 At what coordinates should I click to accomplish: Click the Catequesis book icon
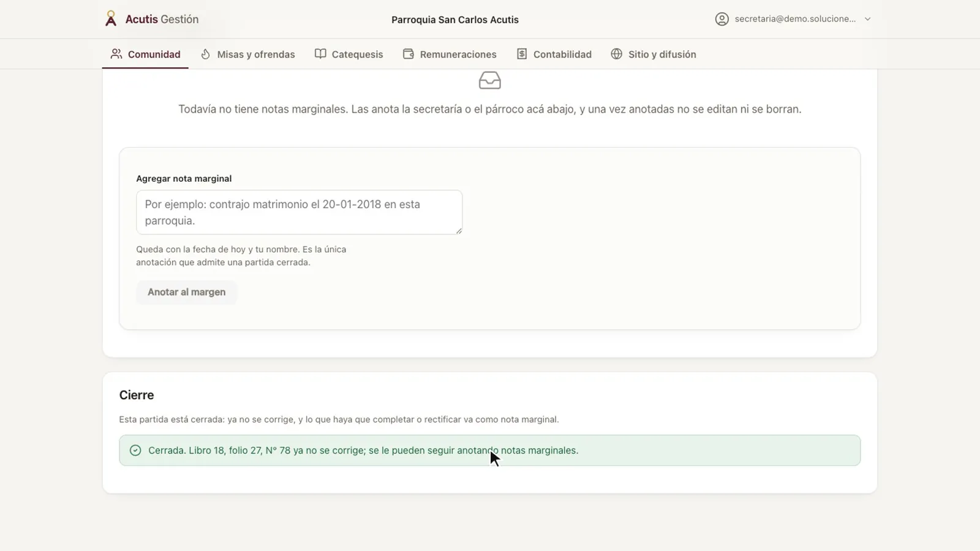[x=320, y=54]
